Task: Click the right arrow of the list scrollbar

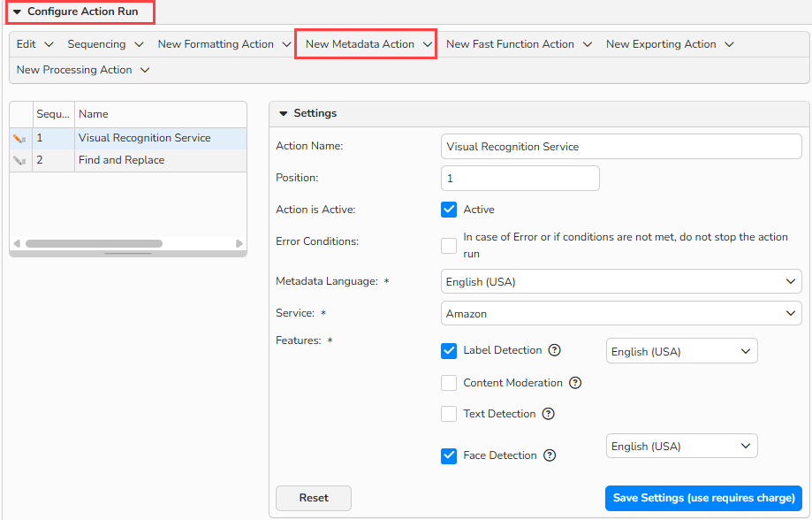Action: [x=239, y=244]
